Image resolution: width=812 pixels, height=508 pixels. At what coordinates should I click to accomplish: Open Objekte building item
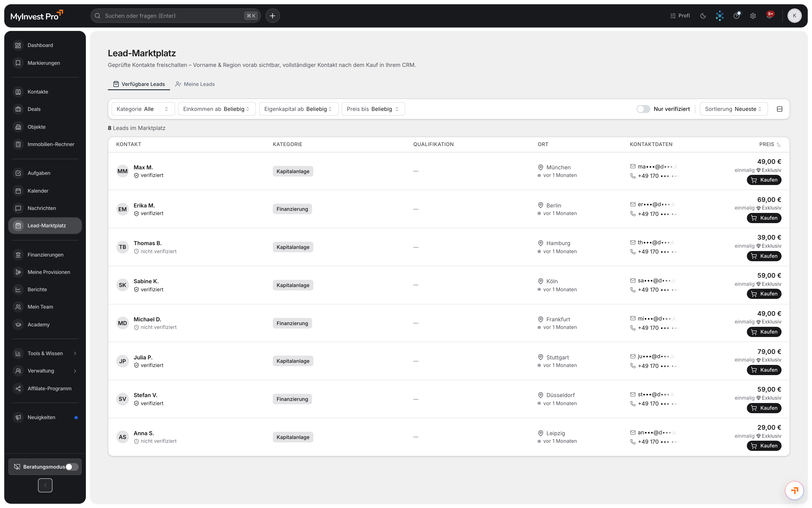45,127
